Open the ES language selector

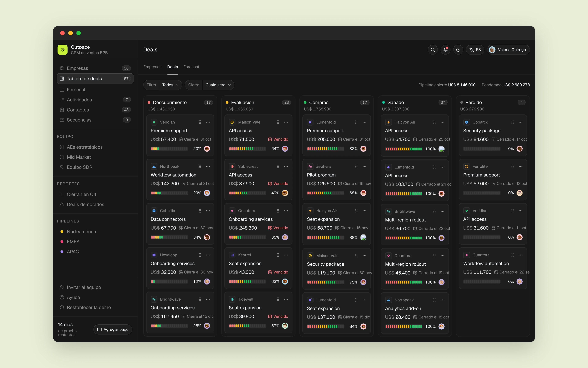[475, 50]
